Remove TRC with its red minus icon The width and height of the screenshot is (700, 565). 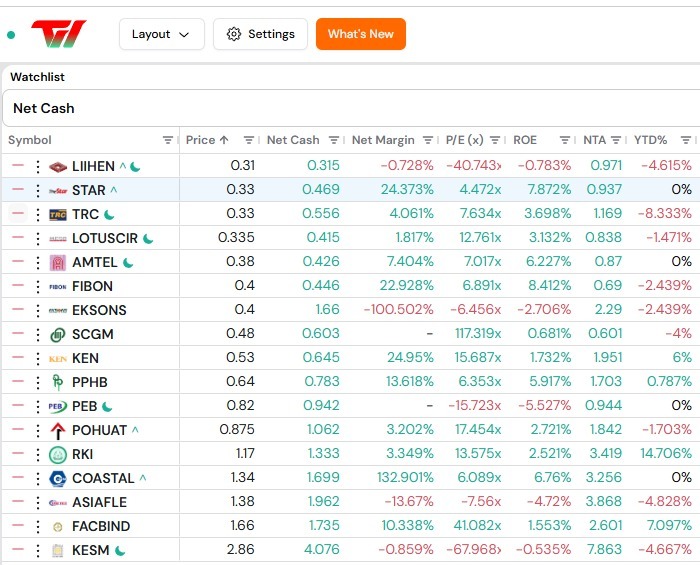pyautogui.click(x=18, y=214)
